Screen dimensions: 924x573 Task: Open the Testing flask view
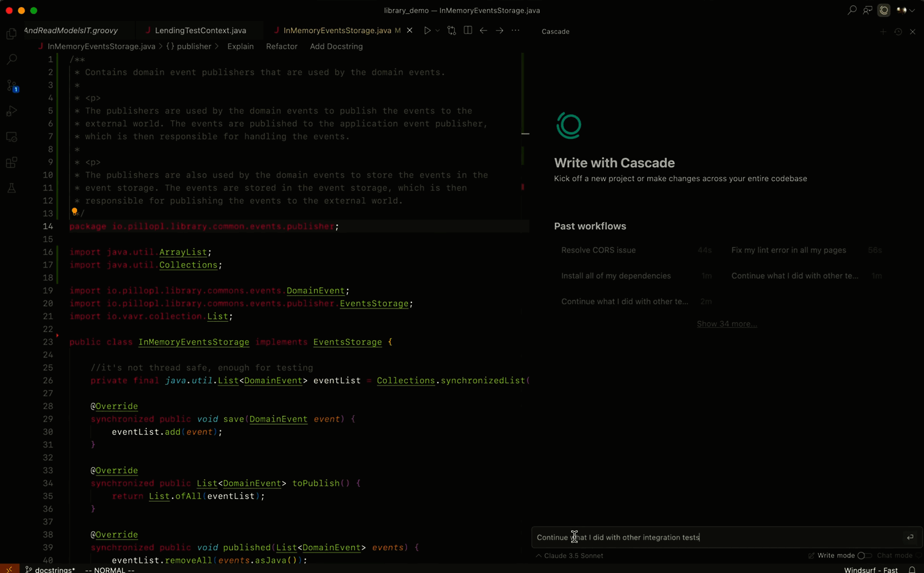12,188
